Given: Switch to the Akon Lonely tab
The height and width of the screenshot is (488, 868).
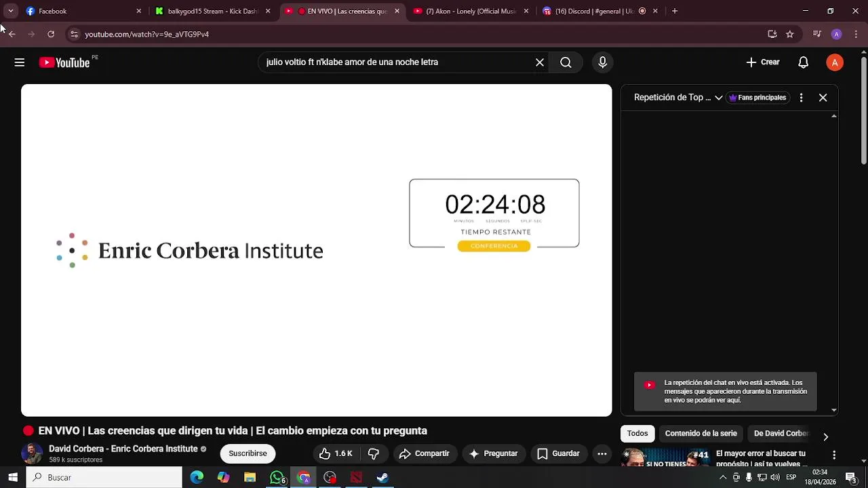Looking at the screenshot, I should coord(471,11).
